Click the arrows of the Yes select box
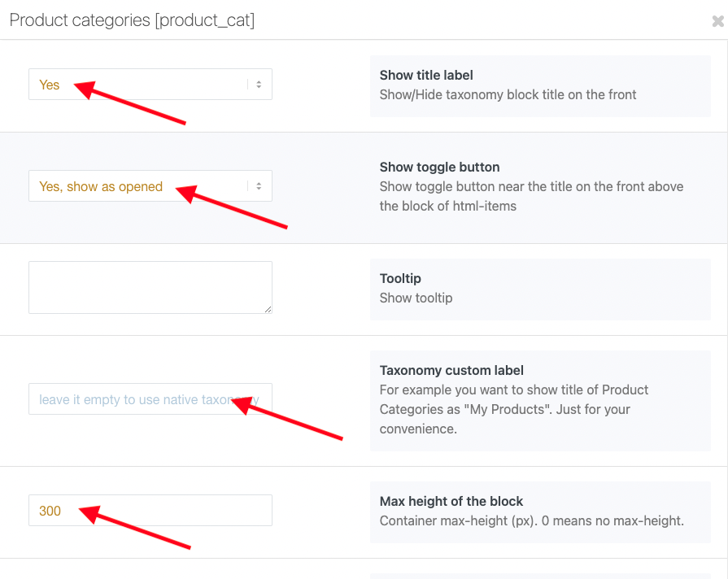Viewport: 728px width, 579px height. pyautogui.click(x=259, y=84)
